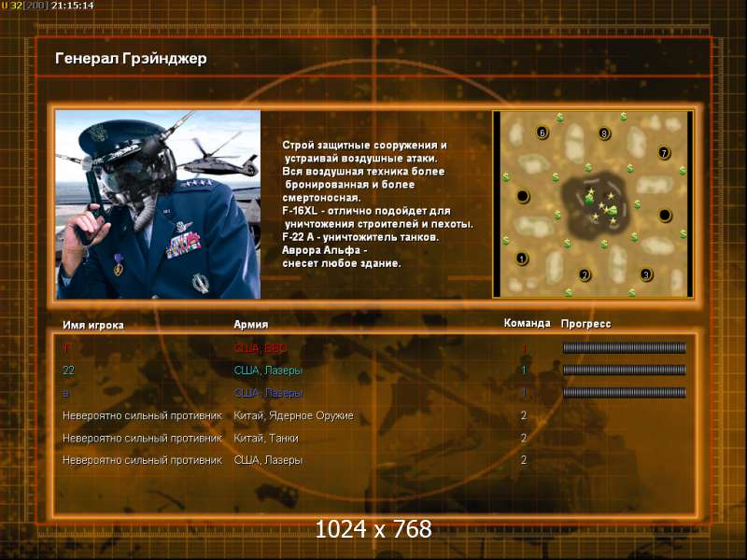The width and height of the screenshot is (747, 560).
Task: Click the dollar supply icon below start position 2
Action: [x=569, y=292]
